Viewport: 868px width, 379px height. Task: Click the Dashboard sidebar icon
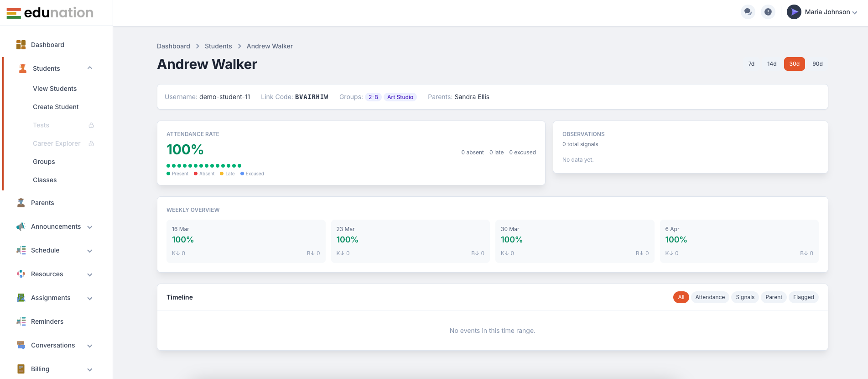click(21, 45)
